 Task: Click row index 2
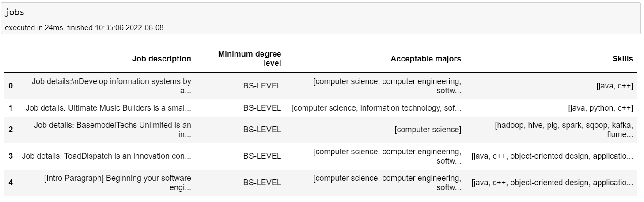pyautogui.click(x=11, y=130)
